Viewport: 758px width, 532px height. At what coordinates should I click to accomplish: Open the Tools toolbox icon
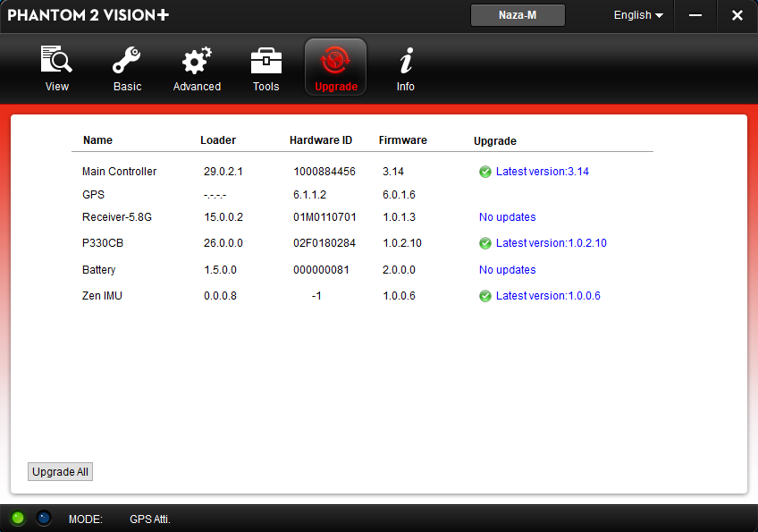click(x=265, y=61)
